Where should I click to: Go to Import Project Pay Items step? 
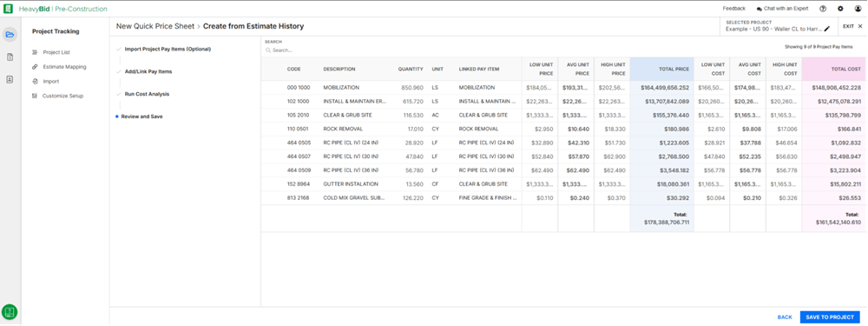tap(168, 49)
